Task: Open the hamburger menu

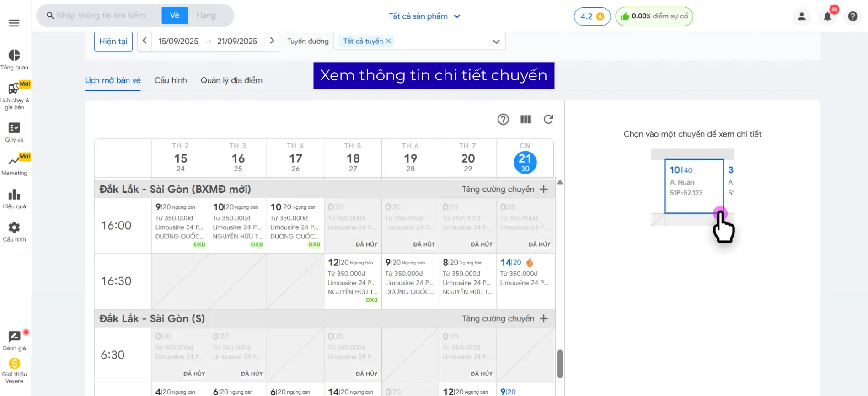Action: (x=14, y=23)
